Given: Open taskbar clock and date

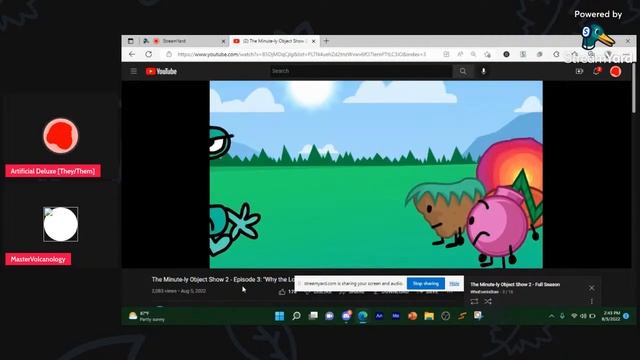Looking at the screenshot, I should click(611, 316).
